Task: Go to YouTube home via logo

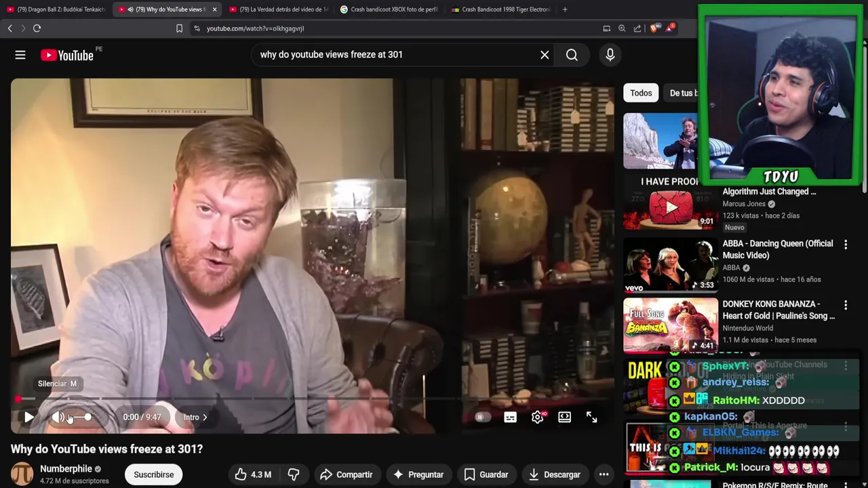Action: click(67, 56)
